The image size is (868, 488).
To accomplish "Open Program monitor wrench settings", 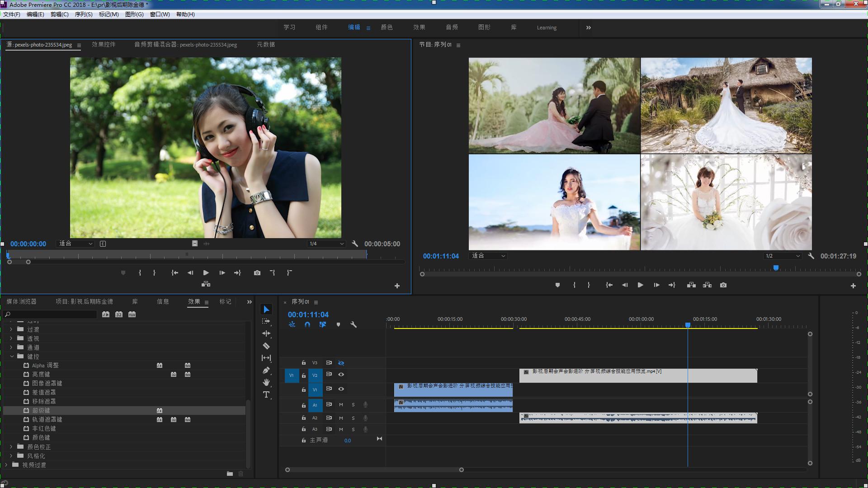I will click(x=811, y=256).
